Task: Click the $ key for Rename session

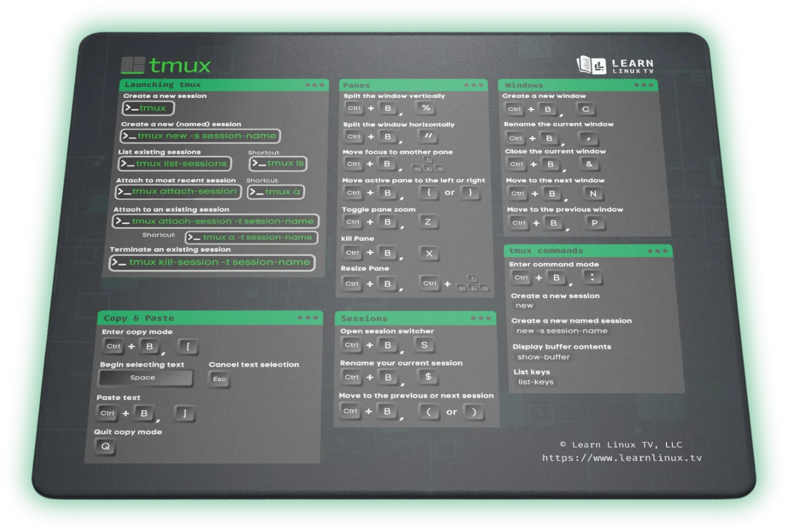Action: click(428, 376)
